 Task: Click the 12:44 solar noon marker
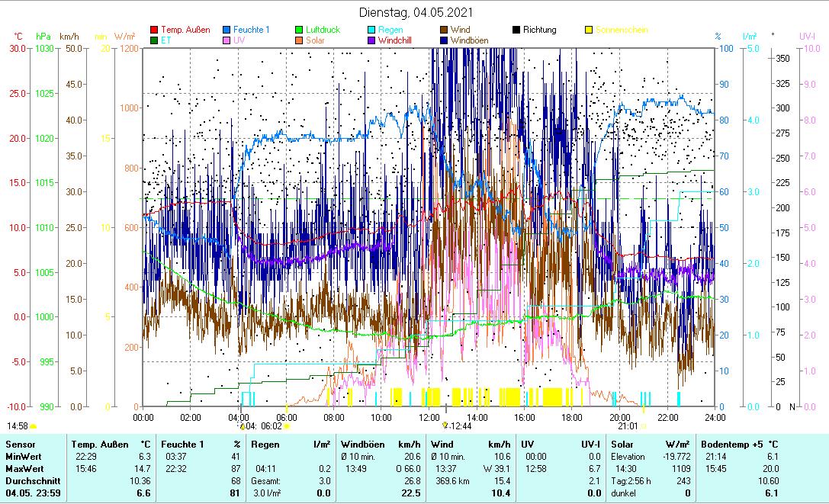459,425
